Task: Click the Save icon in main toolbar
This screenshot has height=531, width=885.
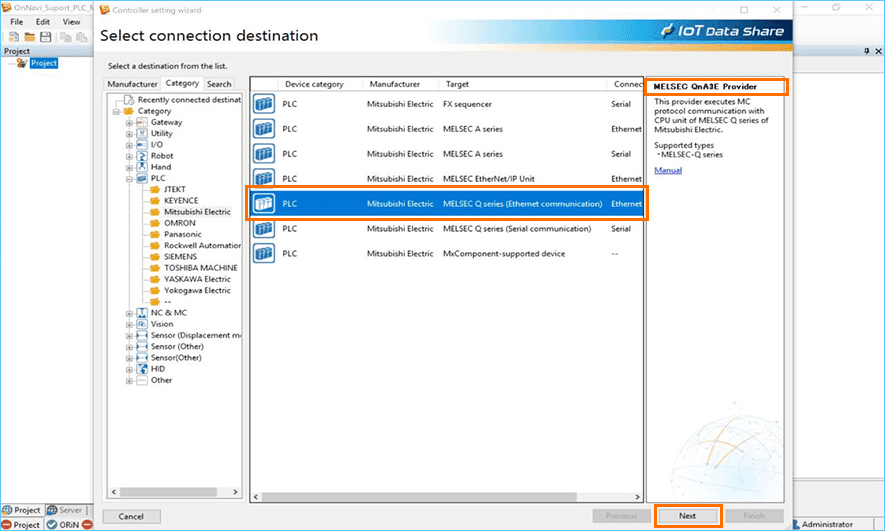Action: pos(46,37)
